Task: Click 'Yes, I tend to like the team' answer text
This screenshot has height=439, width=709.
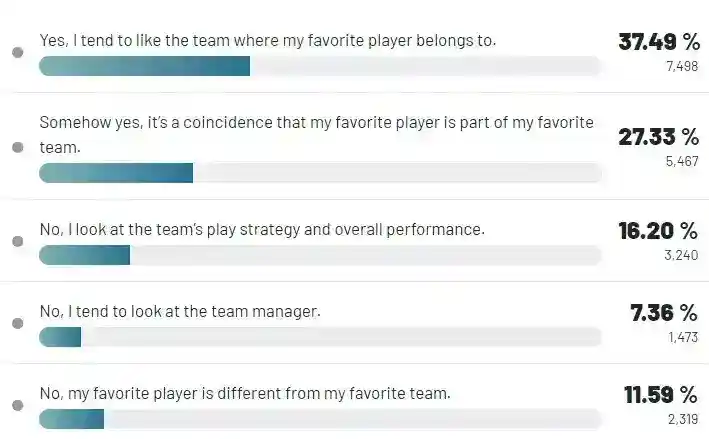Action: (267, 40)
